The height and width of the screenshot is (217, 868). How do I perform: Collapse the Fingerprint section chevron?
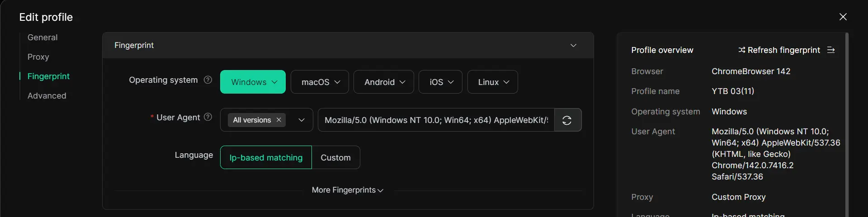tap(573, 45)
